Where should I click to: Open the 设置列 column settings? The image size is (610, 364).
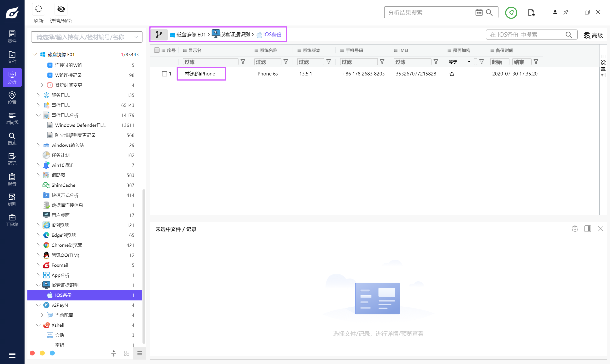[x=603, y=66]
